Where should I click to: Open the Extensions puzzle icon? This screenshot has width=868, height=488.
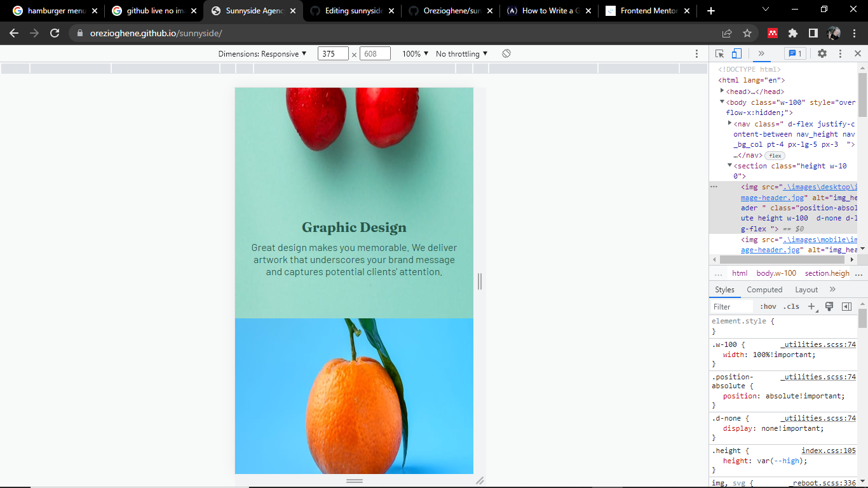(x=793, y=32)
